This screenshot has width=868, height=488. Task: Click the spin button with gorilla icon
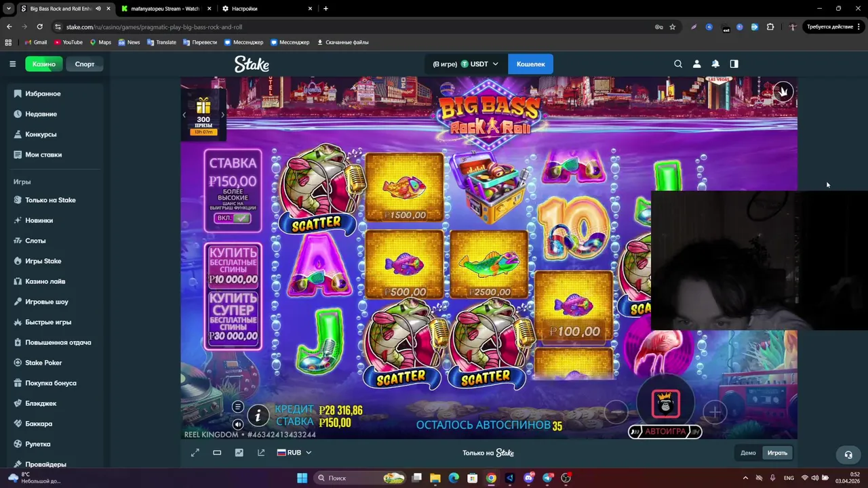tap(665, 404)
